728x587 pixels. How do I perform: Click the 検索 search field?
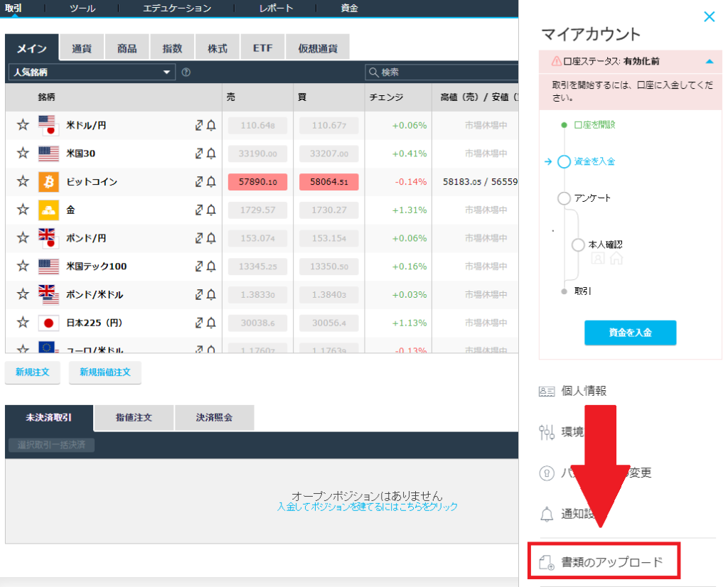coord(442,72)
